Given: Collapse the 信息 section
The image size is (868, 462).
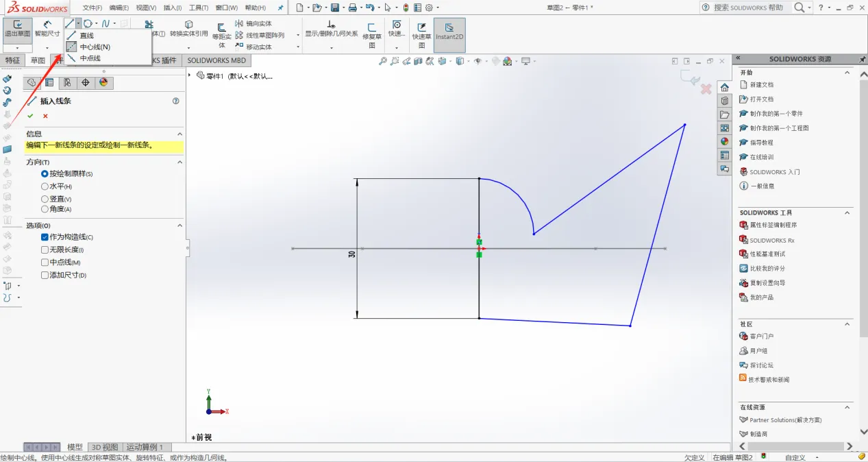Looking at the screenshot, I should point(180,134).
